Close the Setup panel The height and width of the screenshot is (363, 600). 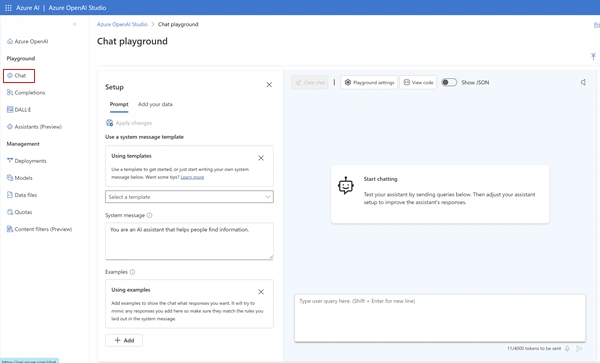pos(269,85)
